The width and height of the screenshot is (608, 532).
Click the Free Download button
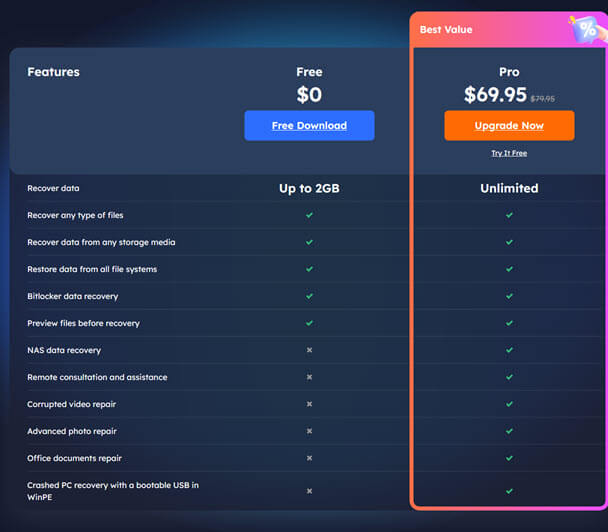[x=309, y=125]
